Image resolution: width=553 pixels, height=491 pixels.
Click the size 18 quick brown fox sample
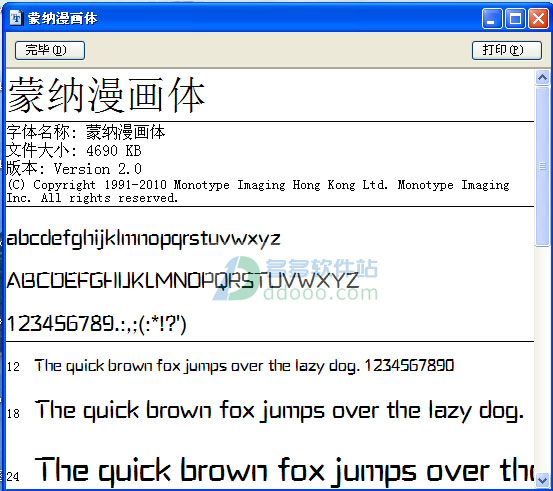pos(279,411)
